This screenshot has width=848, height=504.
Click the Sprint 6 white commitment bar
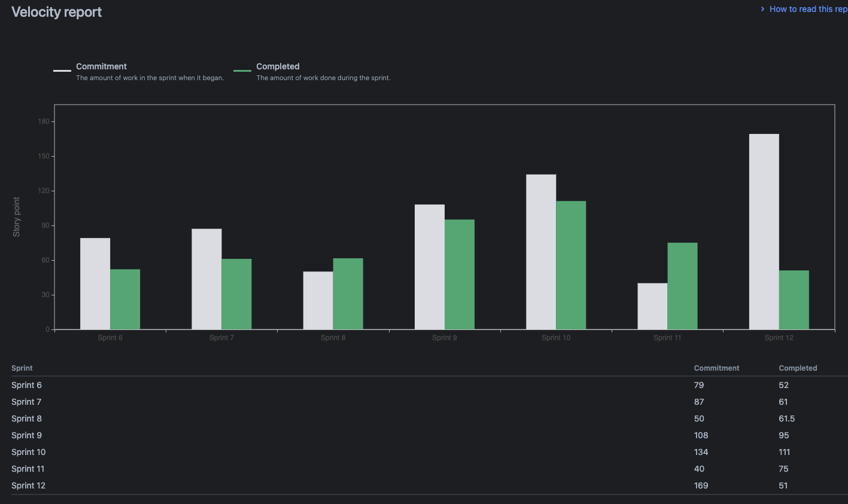(x=95, y=283)
